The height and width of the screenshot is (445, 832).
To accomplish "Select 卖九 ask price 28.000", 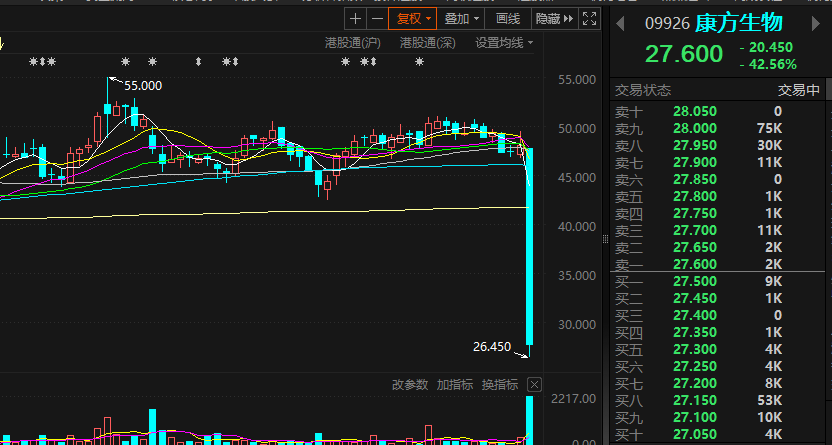I will 695,128.
